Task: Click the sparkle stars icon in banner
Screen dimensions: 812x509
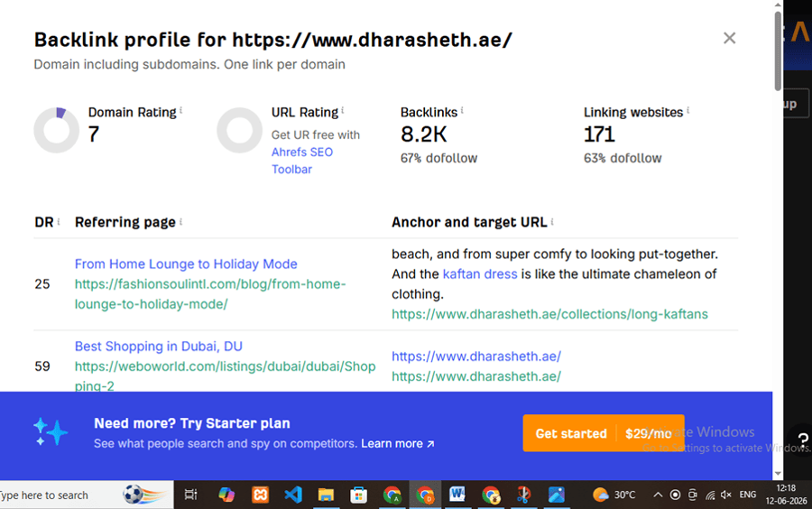Action: [x=51, y=432]
